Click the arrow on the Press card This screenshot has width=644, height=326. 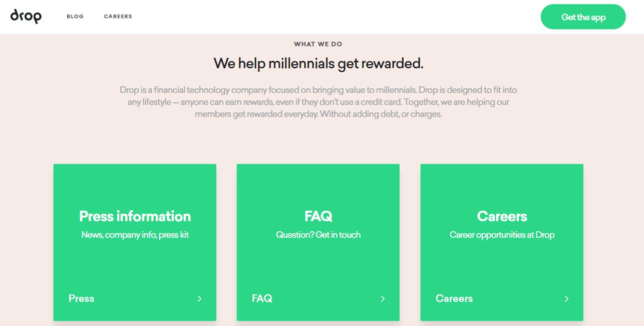[x=199, y=298]
